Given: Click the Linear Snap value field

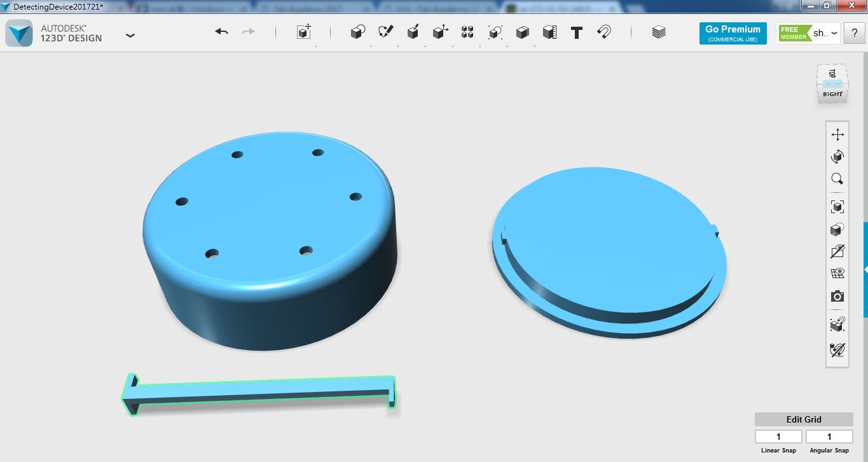Looking at the screenshot, I should coord(778,437).
